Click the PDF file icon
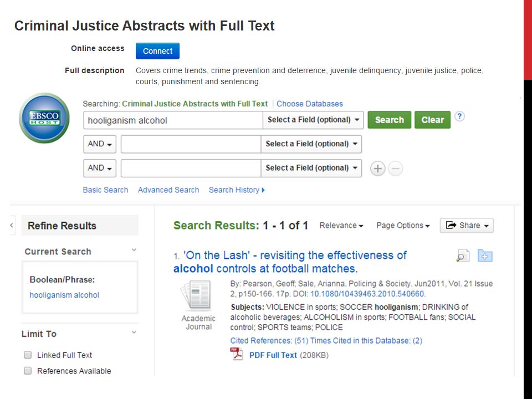This screenshot has height=399, width=532. pyautogui.click(x=237, y=354)
